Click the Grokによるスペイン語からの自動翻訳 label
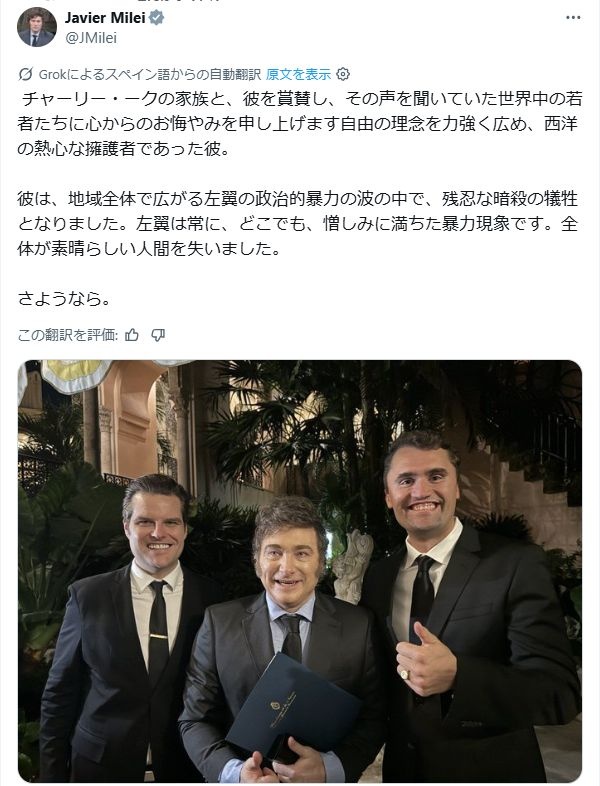 (149, 74)
